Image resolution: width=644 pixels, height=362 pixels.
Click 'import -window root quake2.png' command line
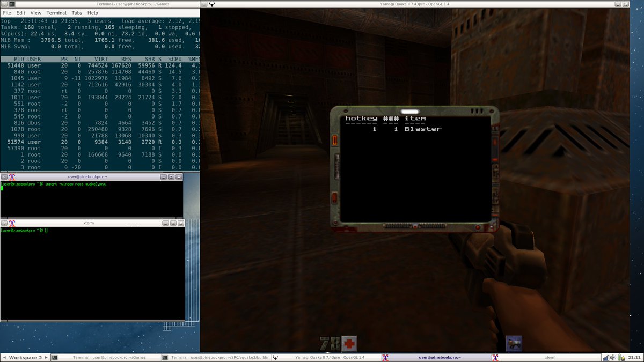tap(75, 184)
